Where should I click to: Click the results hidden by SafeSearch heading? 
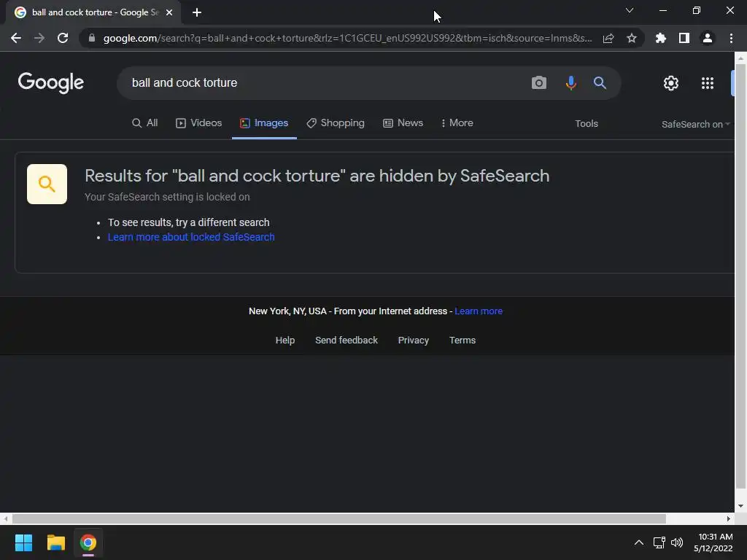317,176
